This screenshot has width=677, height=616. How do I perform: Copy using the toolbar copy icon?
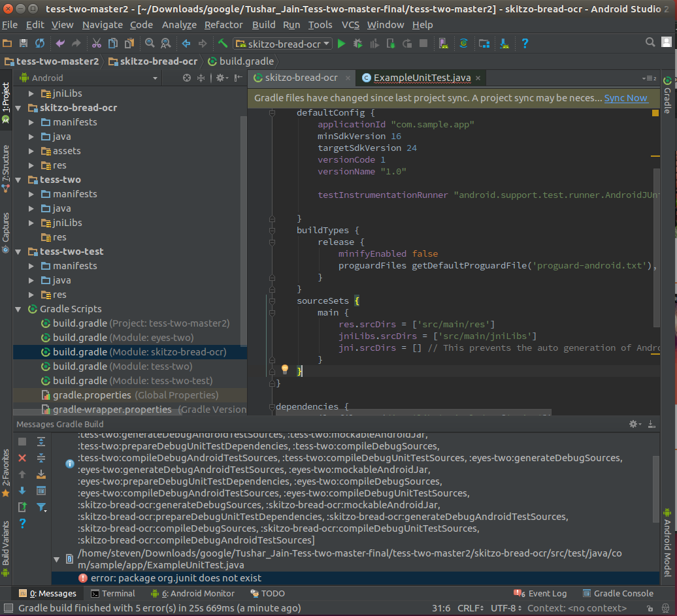click(x=112, y=43)
